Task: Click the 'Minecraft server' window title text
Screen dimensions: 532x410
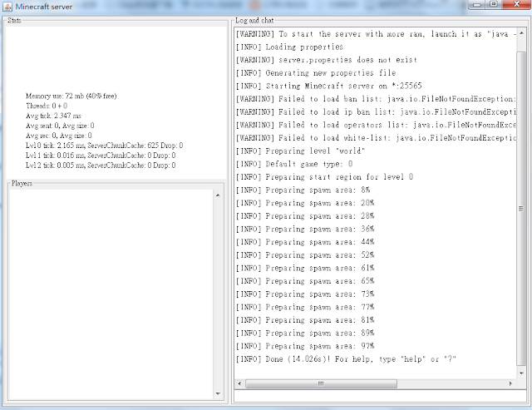Action: [x=44, y=7]
